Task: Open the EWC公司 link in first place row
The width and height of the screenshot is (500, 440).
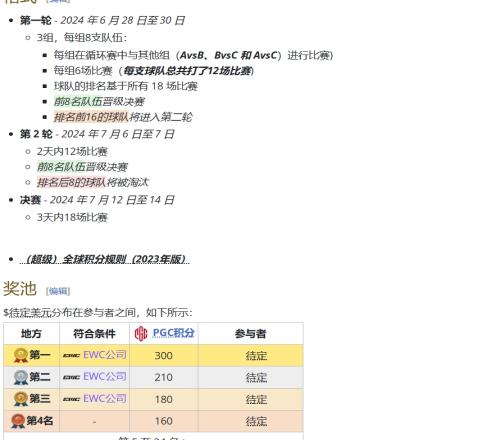Action: [105, 355]
